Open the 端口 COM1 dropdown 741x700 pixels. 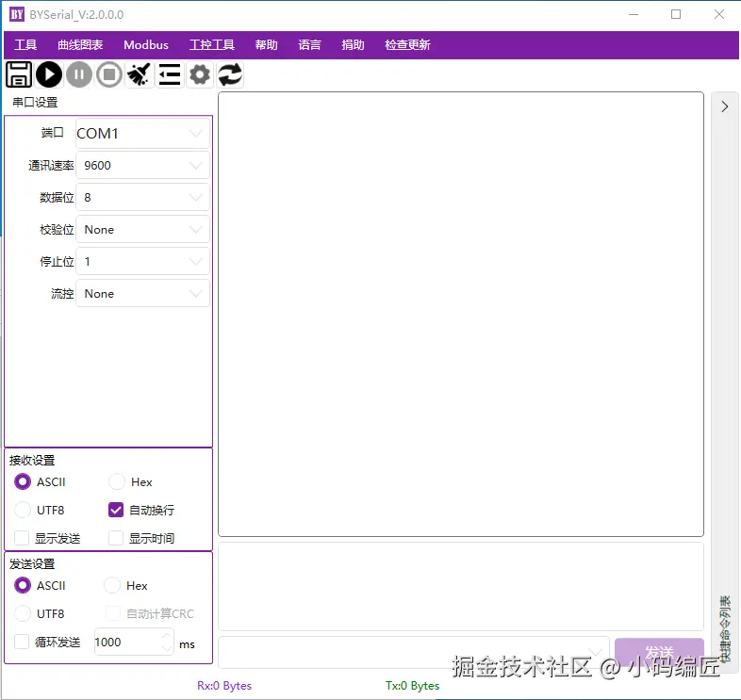[142, 134]
